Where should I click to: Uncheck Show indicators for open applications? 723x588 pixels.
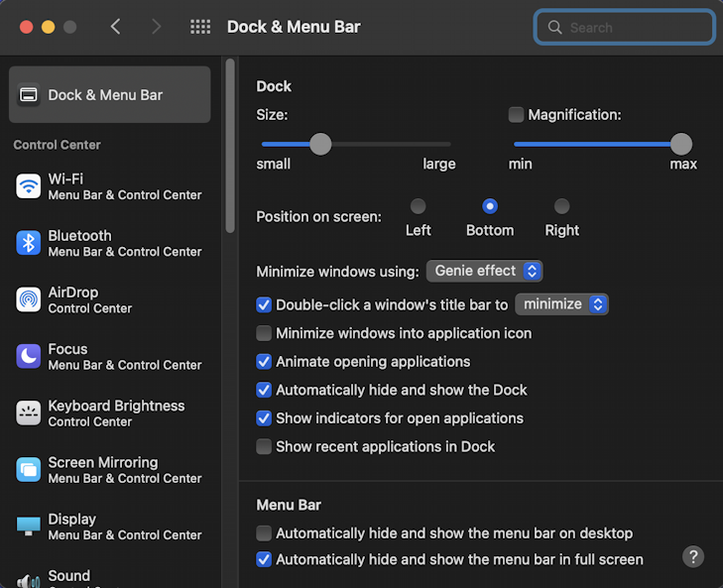264,418
